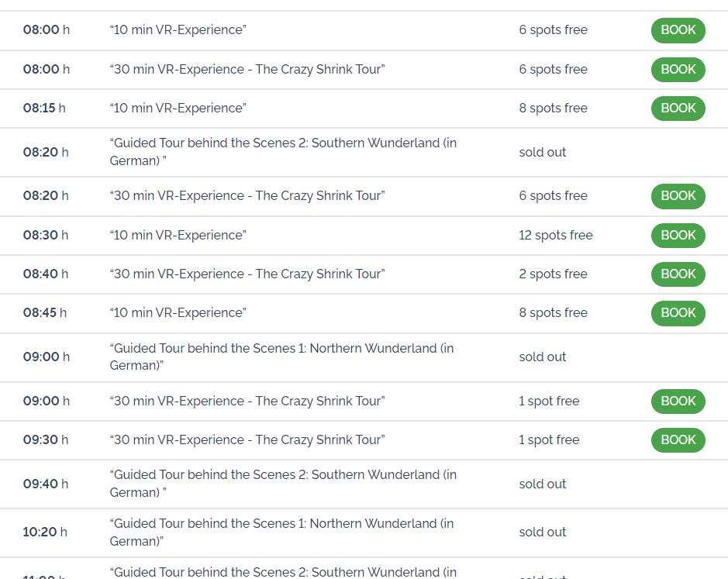Book the 09:00 Crazy Shrink Tour
This screenshot has height=579, width=728.
(678, 402)
